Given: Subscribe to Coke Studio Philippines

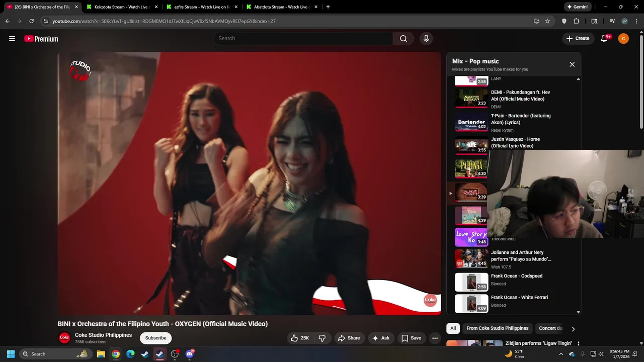Looking at the screenshot, I should coord(156,338).
